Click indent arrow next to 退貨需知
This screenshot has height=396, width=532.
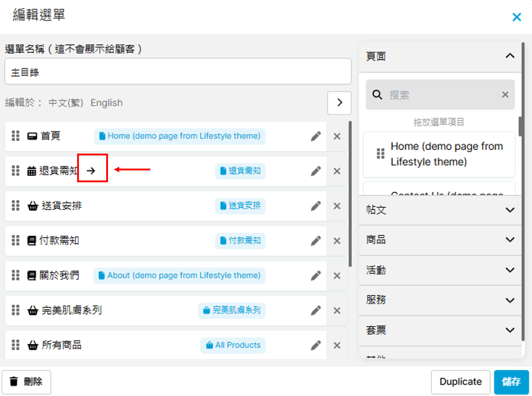pos(91,170)
